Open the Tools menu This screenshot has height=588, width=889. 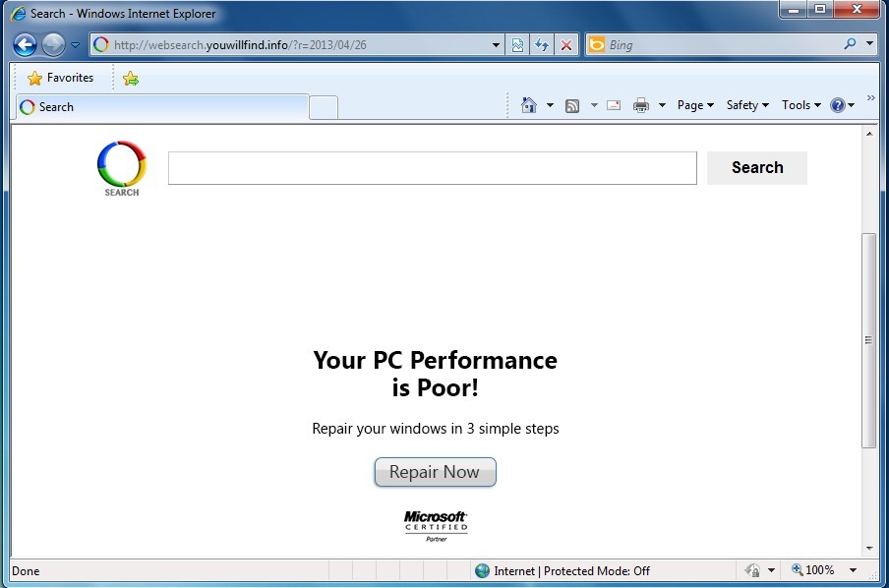801,105
